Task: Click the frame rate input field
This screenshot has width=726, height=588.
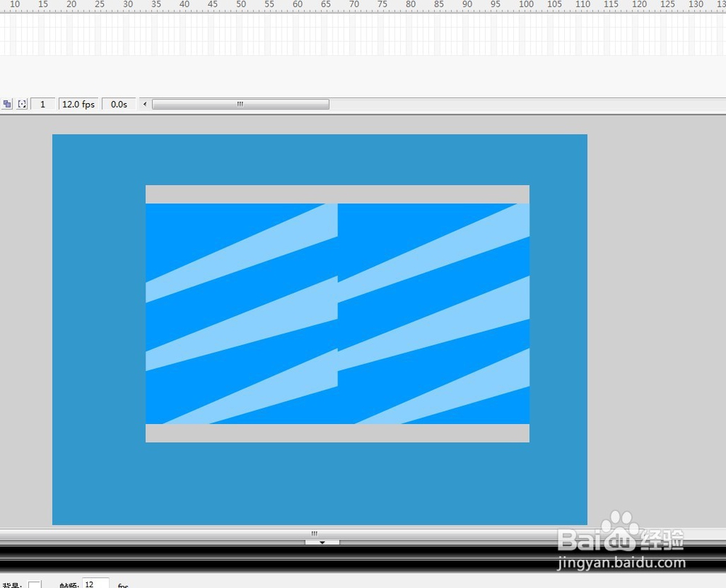Action: pos(96,584)
